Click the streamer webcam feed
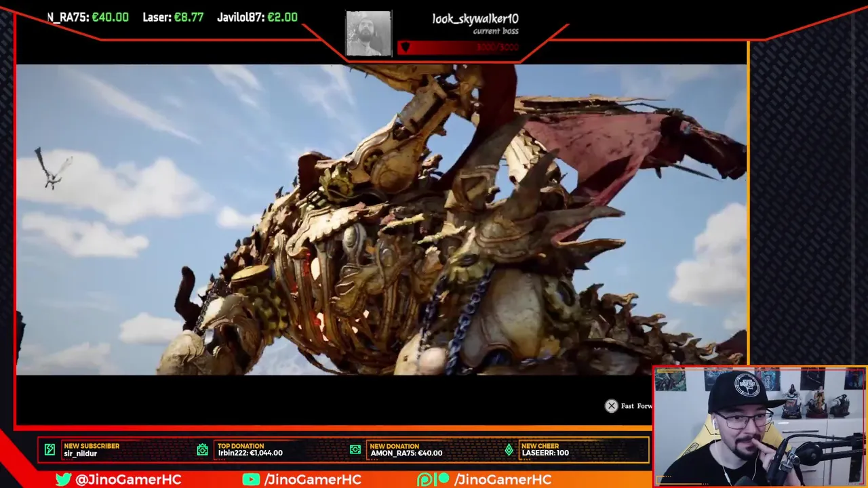The width and height of the screenshot is (868, 488). click(x=760, y=426)
